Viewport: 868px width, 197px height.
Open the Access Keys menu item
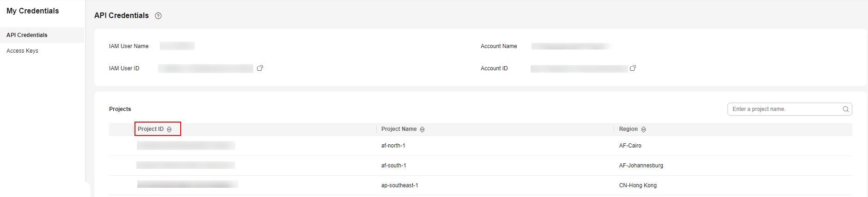tap(22, 51)
